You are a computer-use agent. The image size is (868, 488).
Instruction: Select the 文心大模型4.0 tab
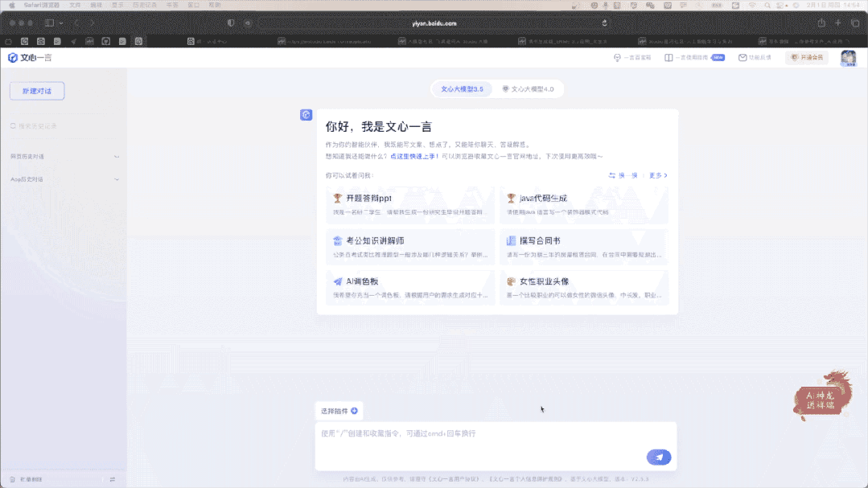click(528, 89)
